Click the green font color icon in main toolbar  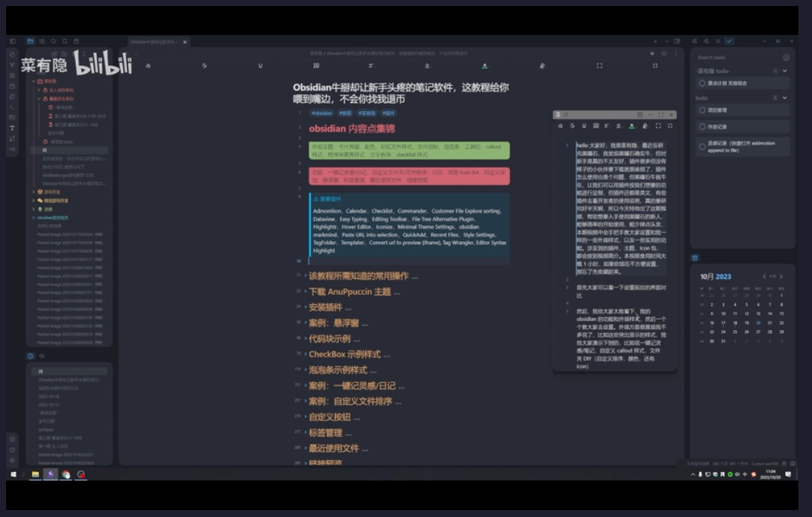click(x=485, y=66)
